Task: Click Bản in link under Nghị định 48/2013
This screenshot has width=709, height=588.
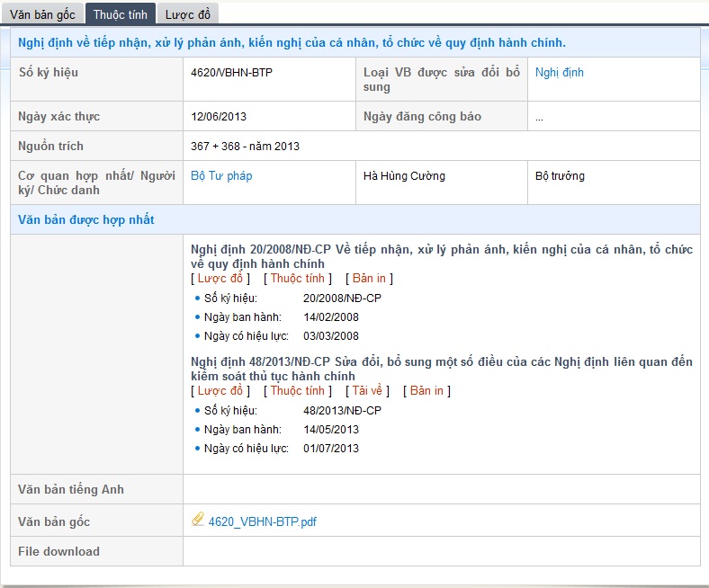Action: coord(426,391)
